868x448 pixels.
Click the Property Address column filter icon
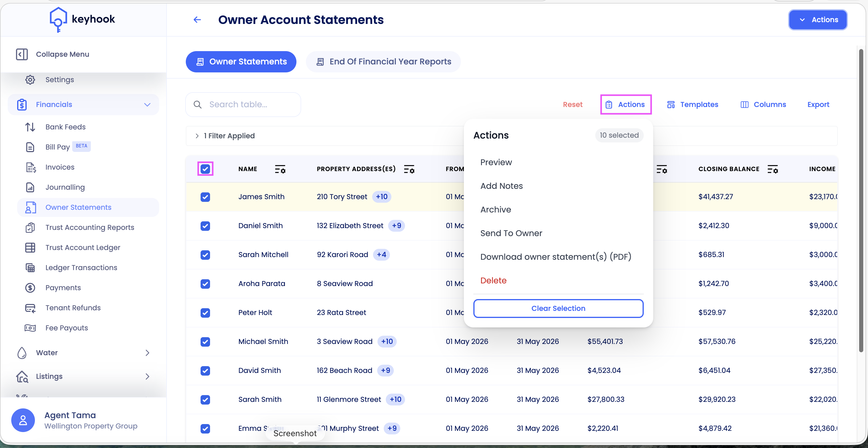[409, 169]
